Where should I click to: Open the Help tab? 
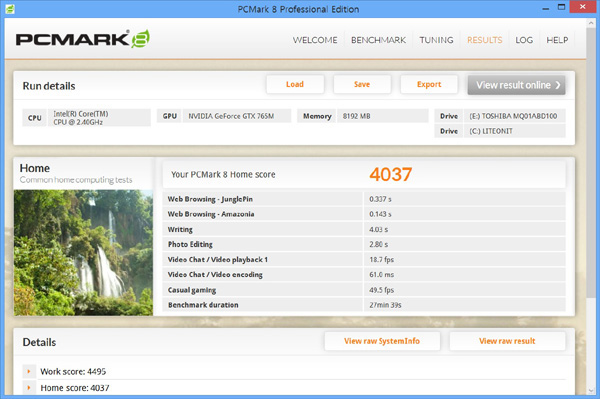[557, 40]
